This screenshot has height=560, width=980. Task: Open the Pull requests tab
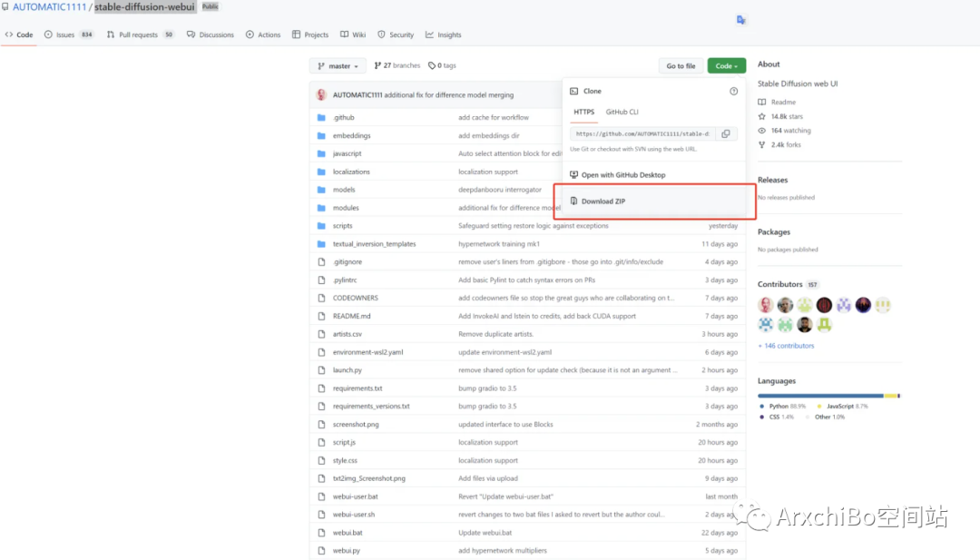click(x=140, y=35)
